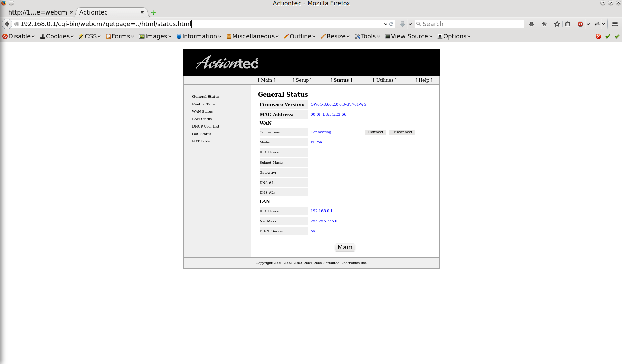This screenshot has height=364, width=622.
Task: Go to the Setup navigation tab
Action: [302, 80]
